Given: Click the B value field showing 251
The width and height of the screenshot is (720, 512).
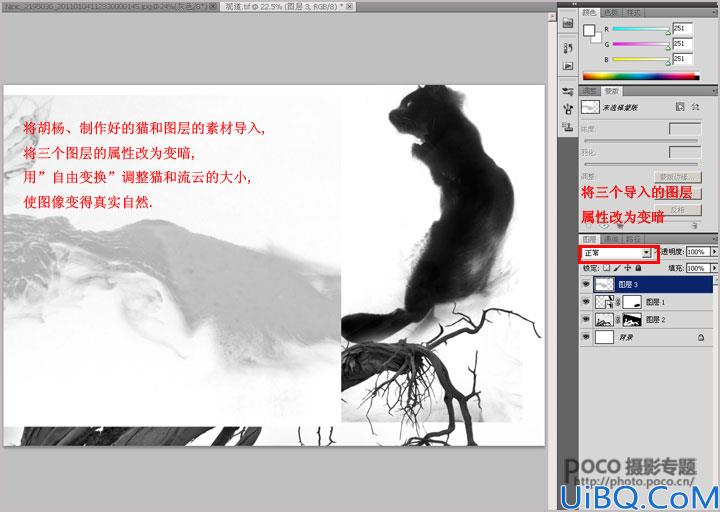Looking at the screenshot, I should click(683, 59).
